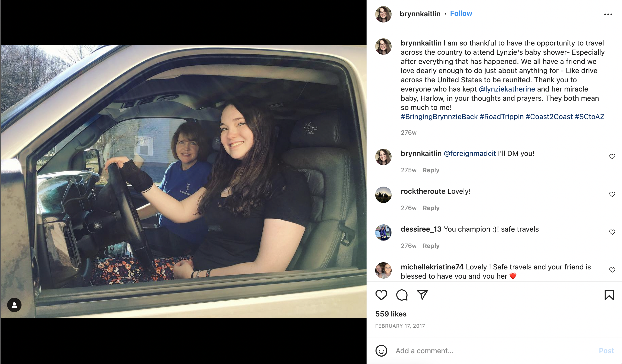This screenshot has height=364, width=622.
Task: Open the emoji picker smiley icon
Action: [381, 351]
